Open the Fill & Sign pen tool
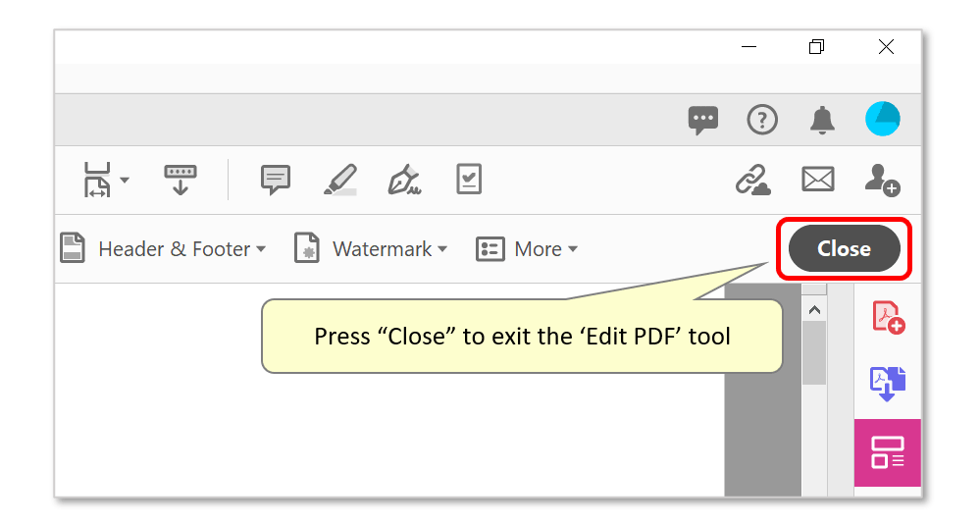 coord(404,180)
